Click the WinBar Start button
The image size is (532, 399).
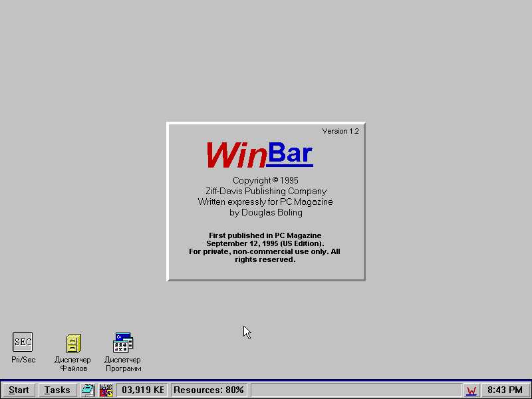pyautogui.click(x=19, y=390)
